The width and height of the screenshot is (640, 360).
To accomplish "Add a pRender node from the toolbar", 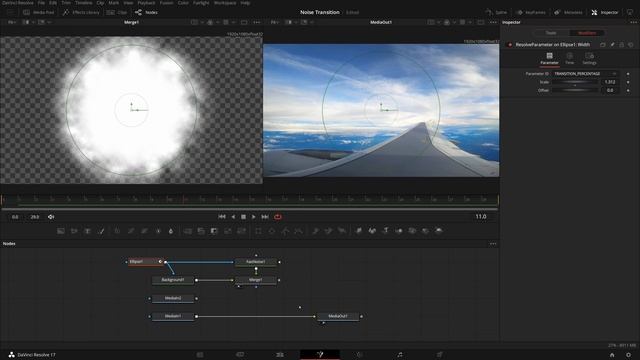I will (342, 231).
